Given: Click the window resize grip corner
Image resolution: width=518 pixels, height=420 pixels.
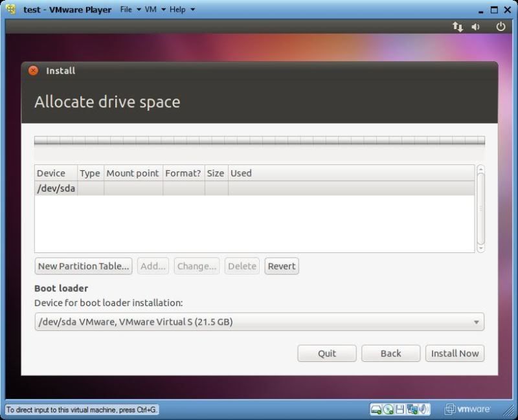Looking at the screenshot, I should click(x=509, y=410).
